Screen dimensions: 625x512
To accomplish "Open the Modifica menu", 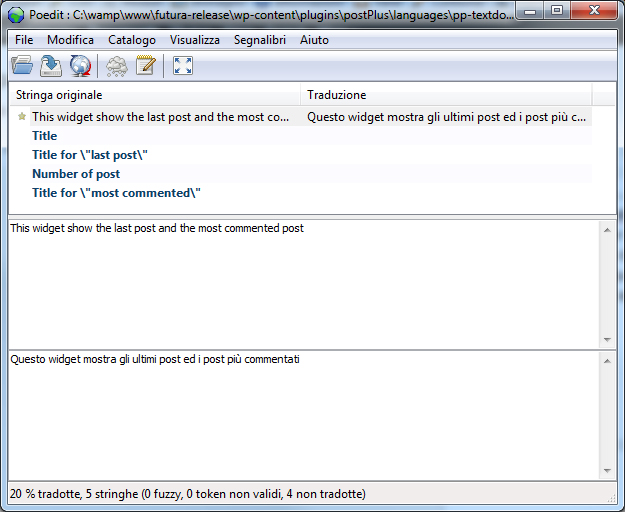I will pyautogui.click(x=70, y=40).
